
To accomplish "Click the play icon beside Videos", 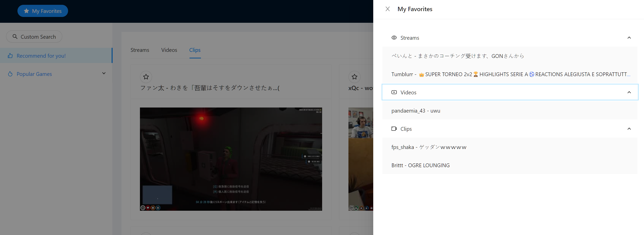I will 394,92.
